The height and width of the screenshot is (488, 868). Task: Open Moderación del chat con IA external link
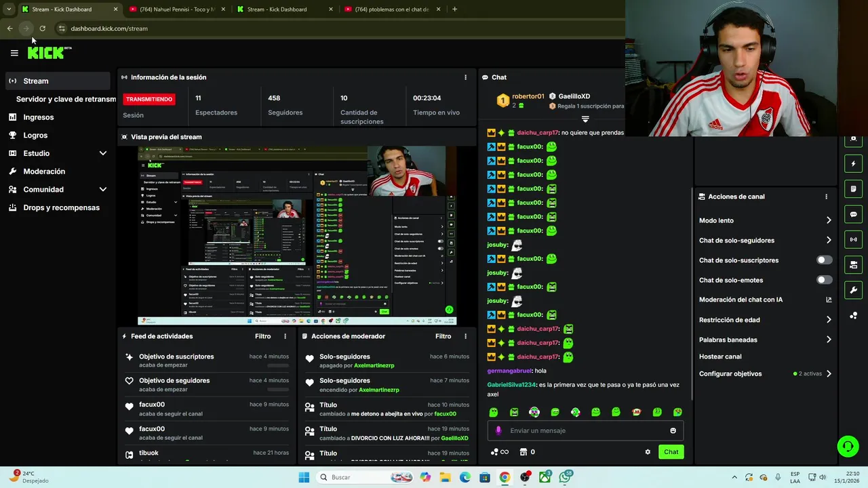829,300
